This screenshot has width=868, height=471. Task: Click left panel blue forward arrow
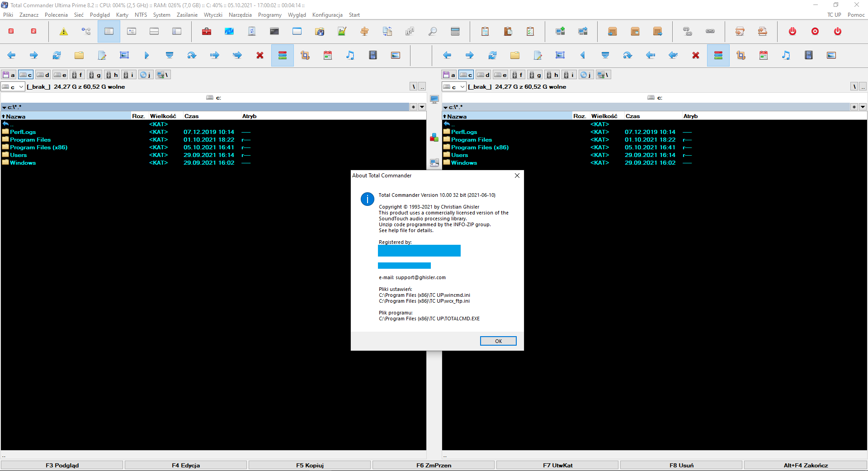tap(34, 55)
